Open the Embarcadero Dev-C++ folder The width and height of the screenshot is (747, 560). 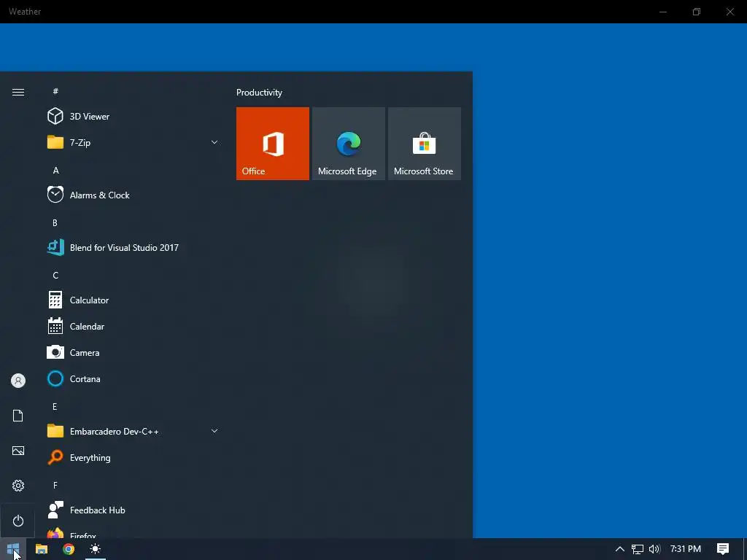pyautogui.click(x=133, y=432)
